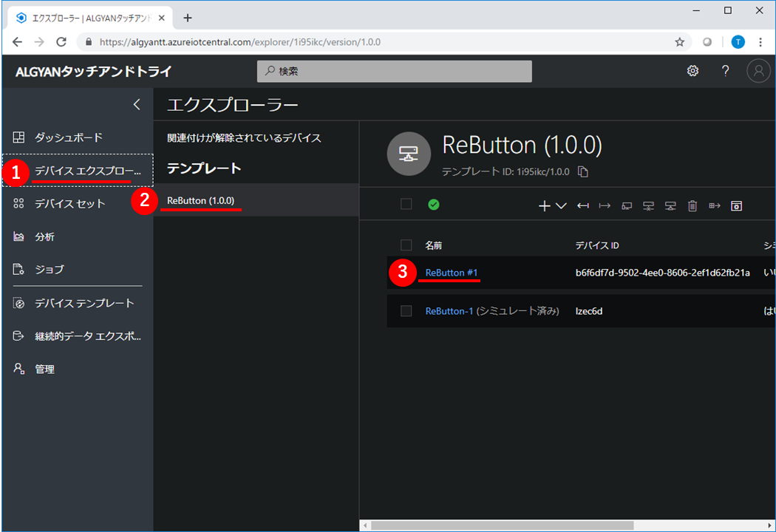Click the green checkmark status icon
This screenshot has width=776, height=532.
coord(434,205)
